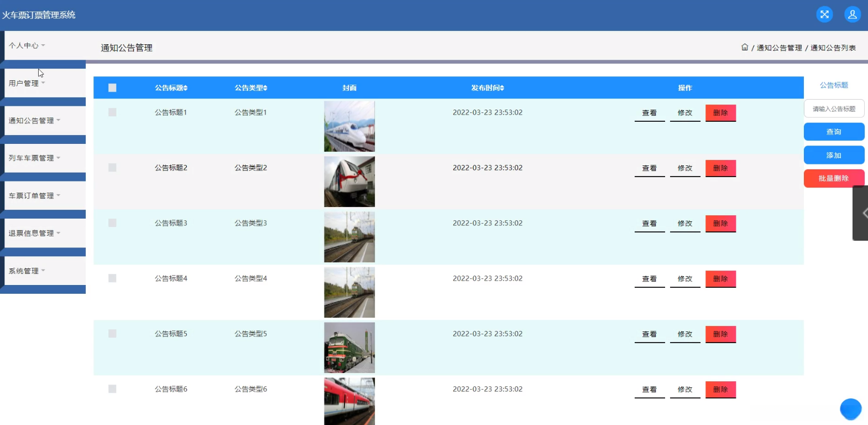
Task: Edit 公告标题3 with 修改
Action: pos(685,224)
